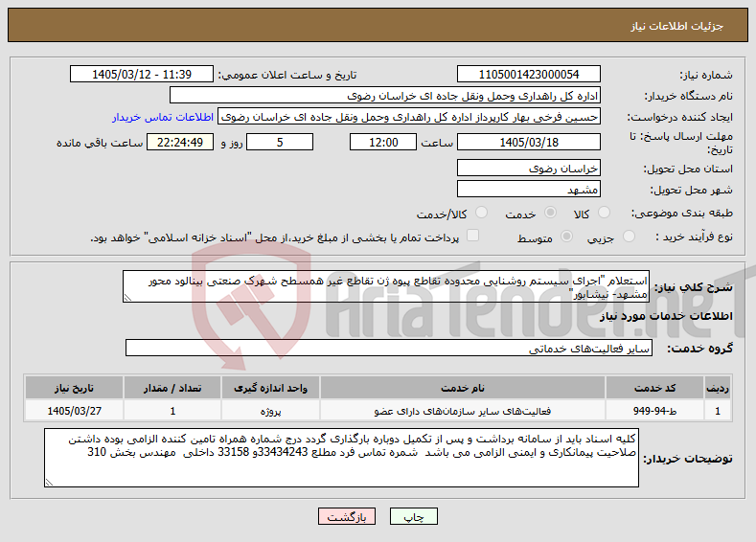Click the کد خدمت column header
The image size is (756, 542).
tap(654, 388)
